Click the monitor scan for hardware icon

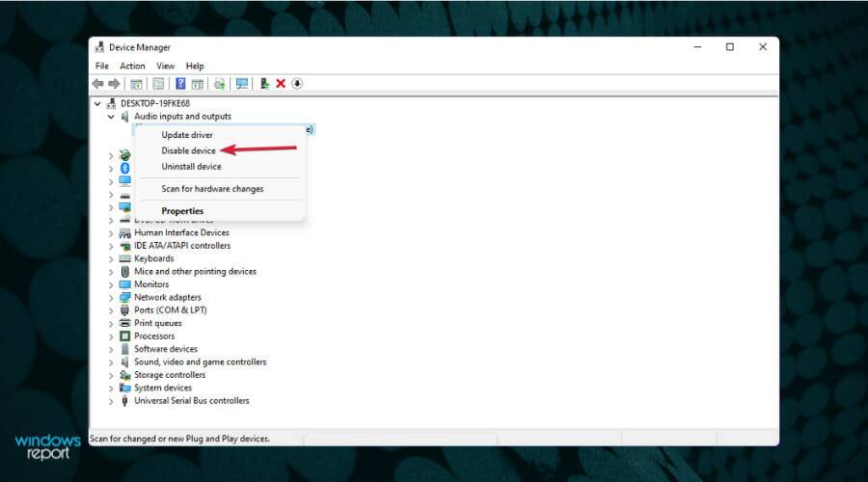point(242,84)
